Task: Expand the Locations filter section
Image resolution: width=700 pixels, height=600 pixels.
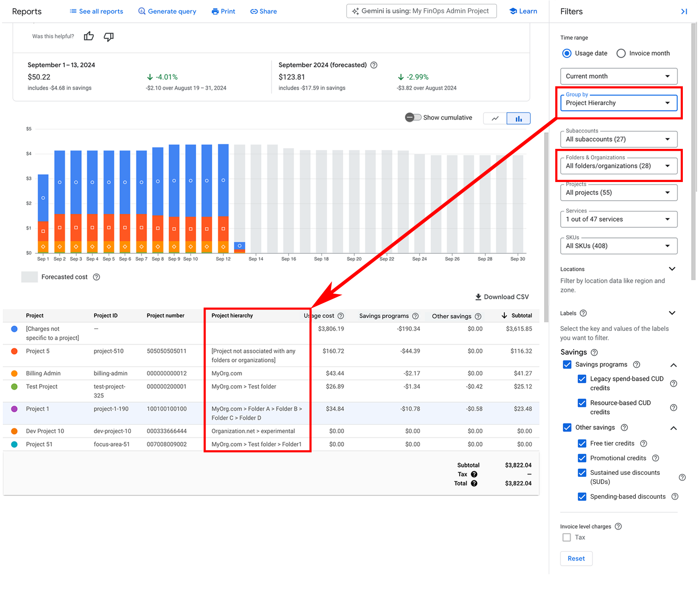Action: 672,269
